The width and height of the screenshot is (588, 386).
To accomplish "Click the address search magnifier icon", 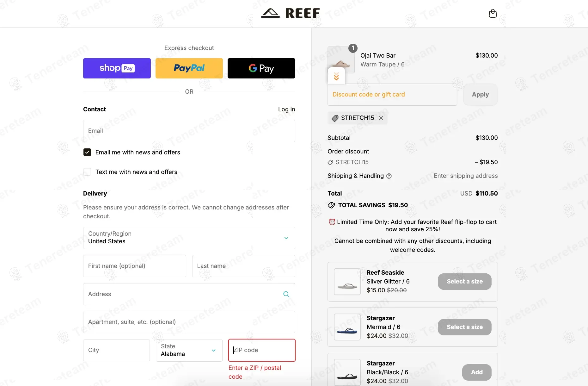I will pyautogui.click(x=286, y=294).
